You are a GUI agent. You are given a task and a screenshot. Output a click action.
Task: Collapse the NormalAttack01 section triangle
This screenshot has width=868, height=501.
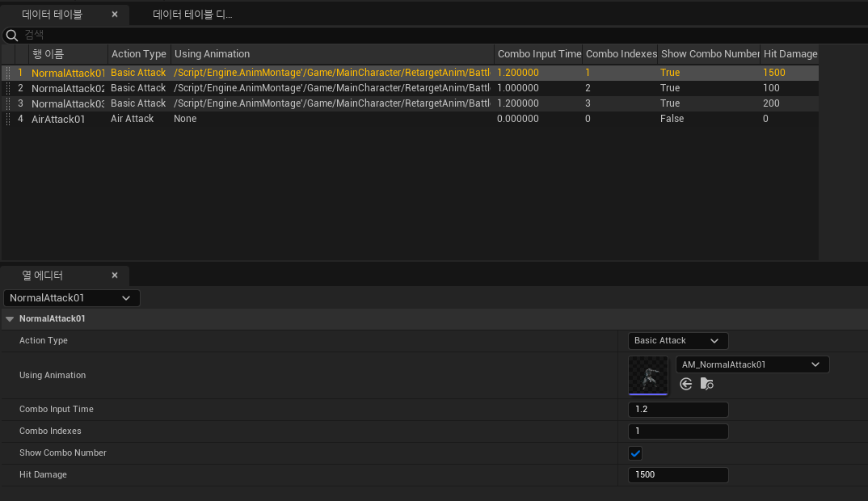point(10,319)
